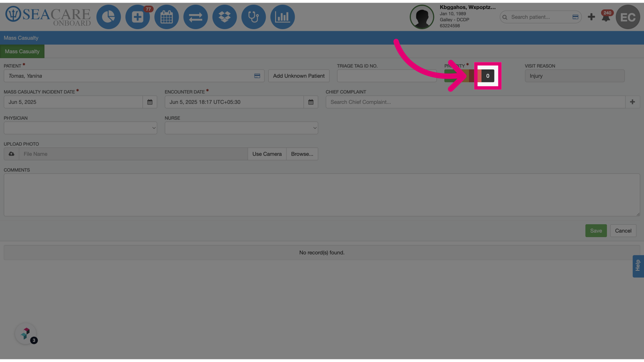Open the EC user account avatar
Image resolution: width=644 pixels, height=362 pixels.
[x=628, y=17]
